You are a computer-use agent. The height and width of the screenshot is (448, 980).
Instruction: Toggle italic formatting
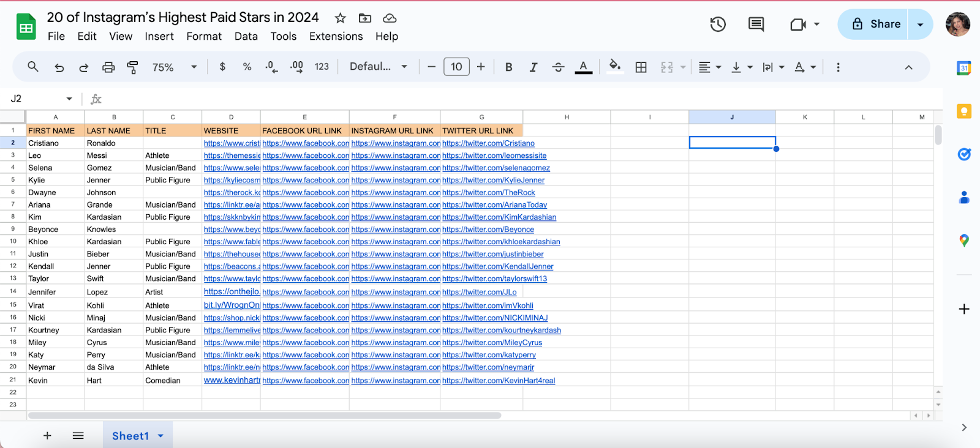coord(533,67)
